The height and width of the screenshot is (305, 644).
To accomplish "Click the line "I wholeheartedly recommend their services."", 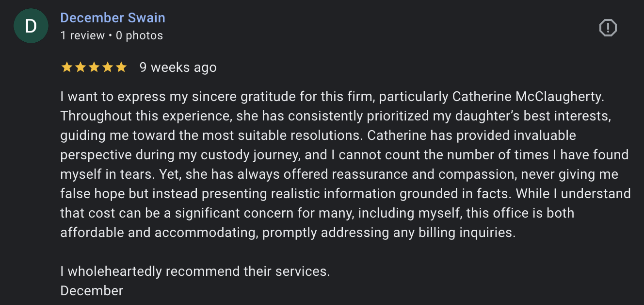I will point(195,271).
